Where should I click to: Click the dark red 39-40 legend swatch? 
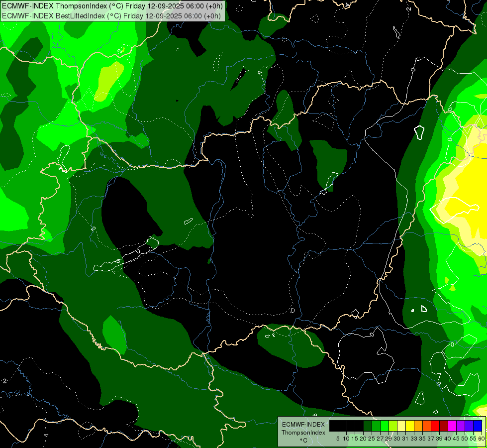point(444,426)
